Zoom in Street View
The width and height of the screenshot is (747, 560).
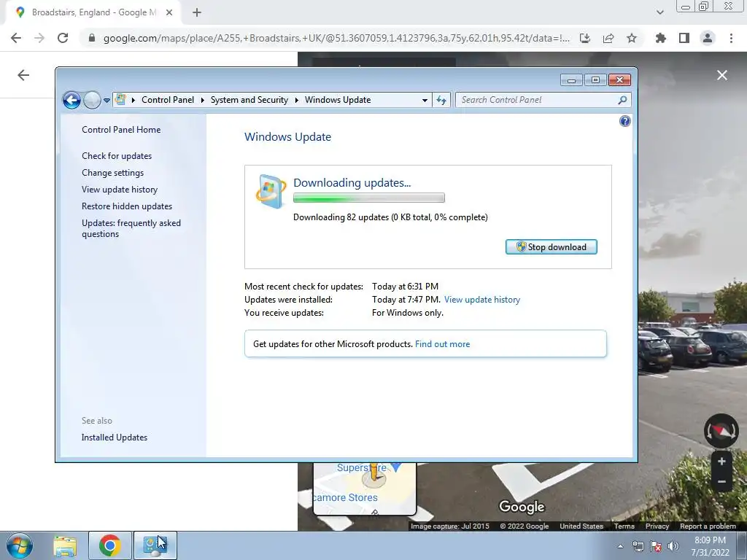coord(721,462)
